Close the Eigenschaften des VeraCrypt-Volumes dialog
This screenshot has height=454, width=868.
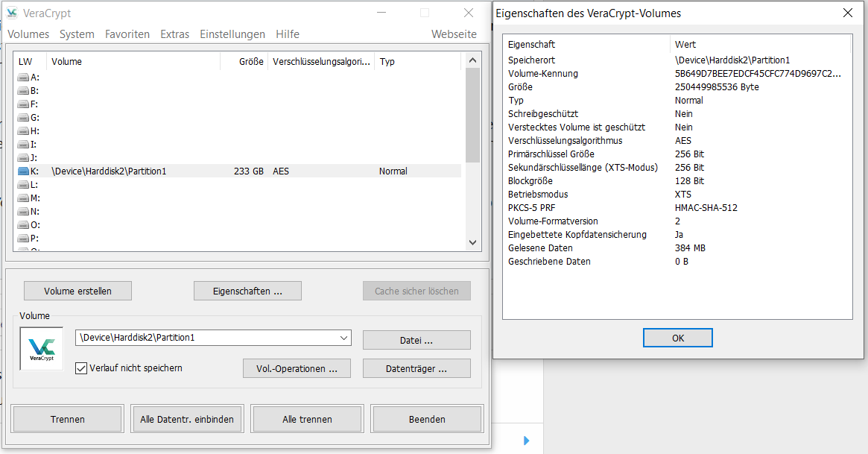click(x=848, y=13)
